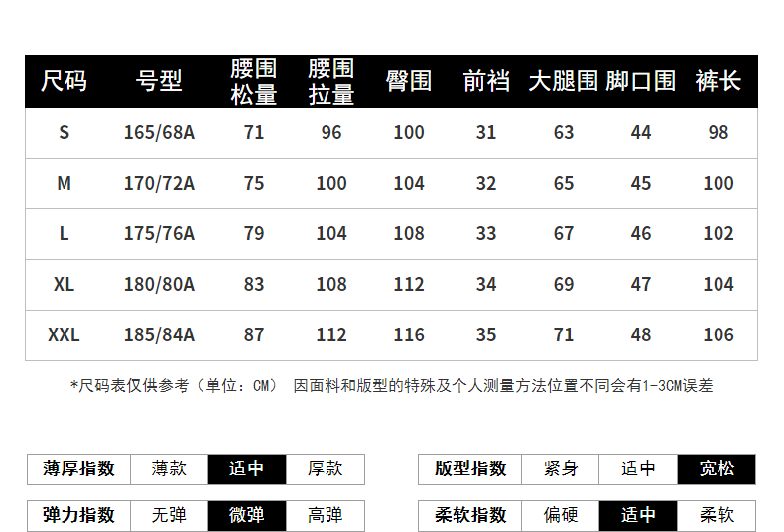Click 前裆 value 31 in S row
The width and height of the screenshot is (784, 532).
coord(486,132)
